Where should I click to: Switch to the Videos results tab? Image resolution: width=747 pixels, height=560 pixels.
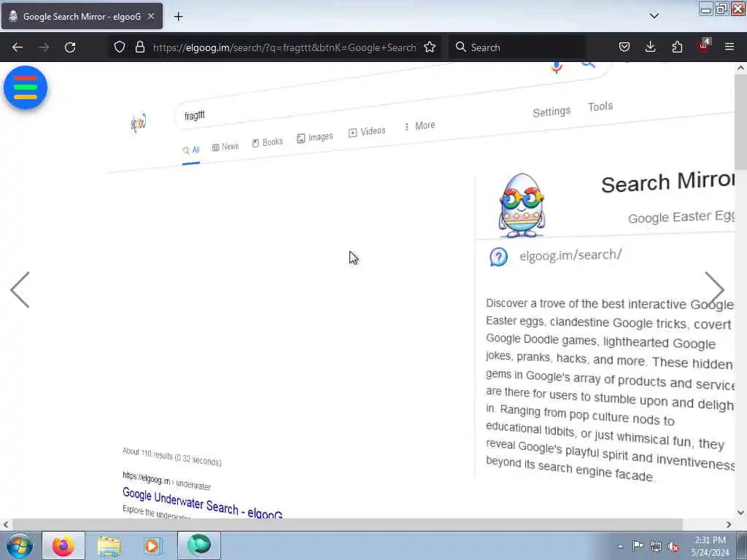click(x=367, y=131)
